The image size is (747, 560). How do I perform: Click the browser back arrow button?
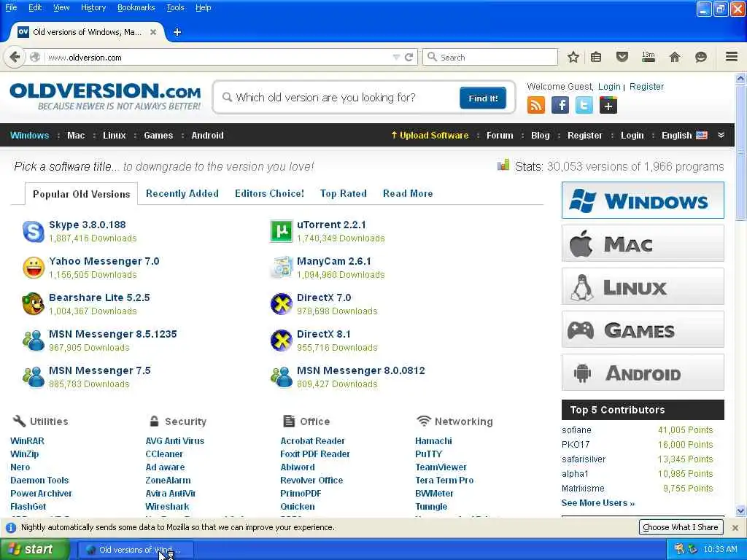(15, 57)
